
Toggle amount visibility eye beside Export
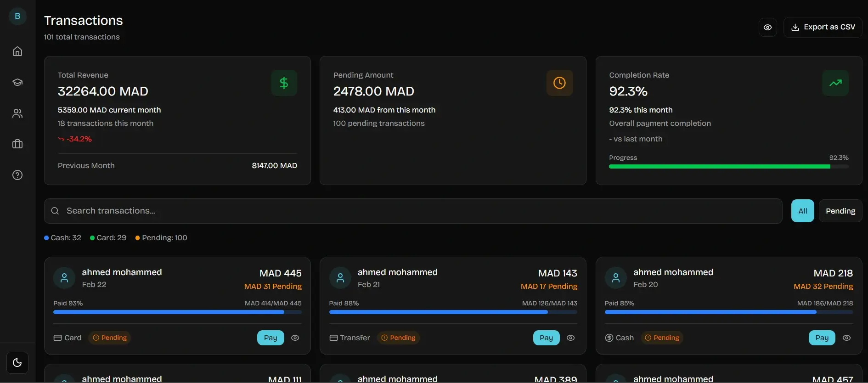(767, 28)
